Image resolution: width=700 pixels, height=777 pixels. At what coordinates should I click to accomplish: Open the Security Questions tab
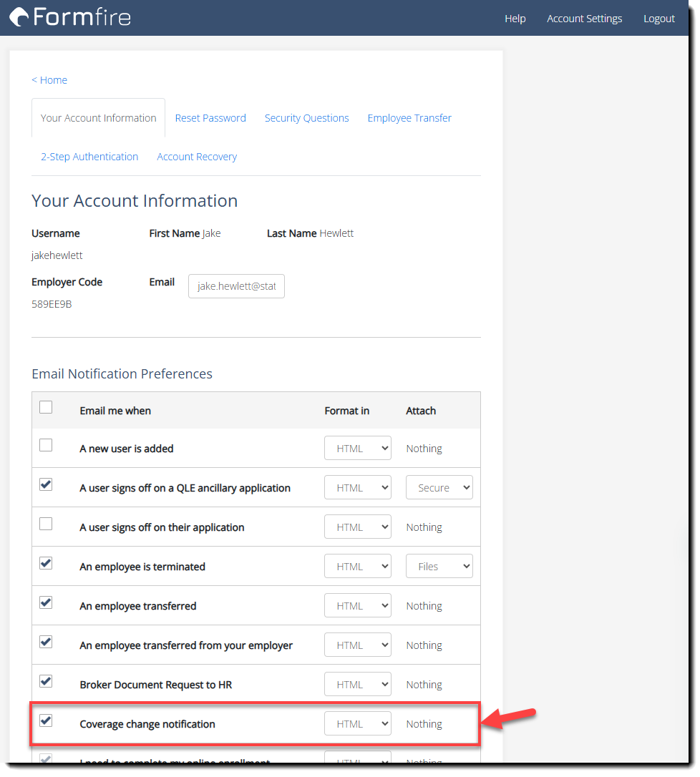(306, 117)
